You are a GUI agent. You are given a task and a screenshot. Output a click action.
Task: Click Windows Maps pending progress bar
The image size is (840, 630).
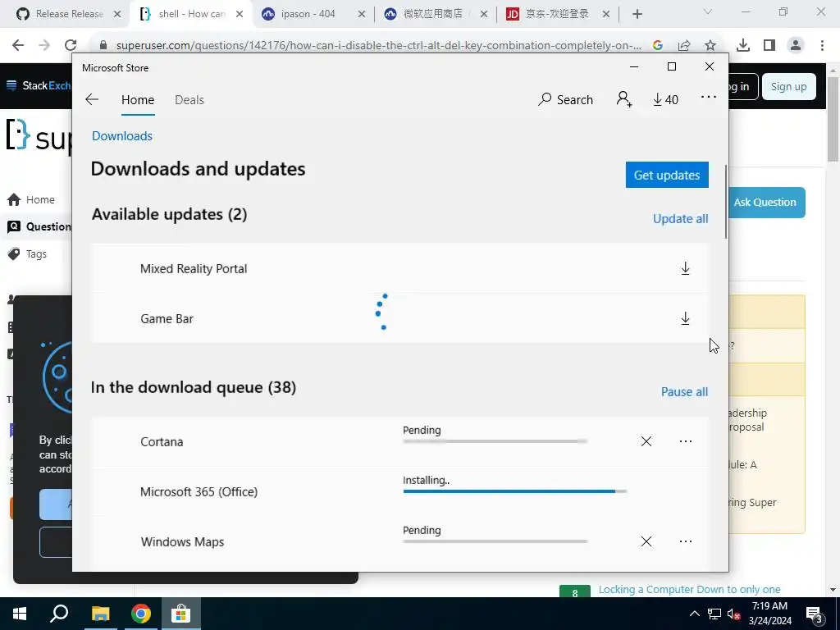495,541
